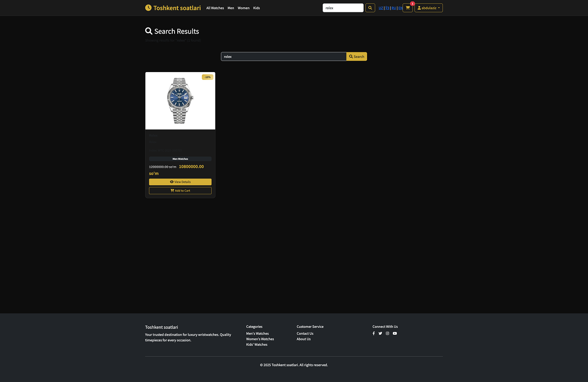Focus the navbar search field
The image size is (588, 382).
point(343,8)
